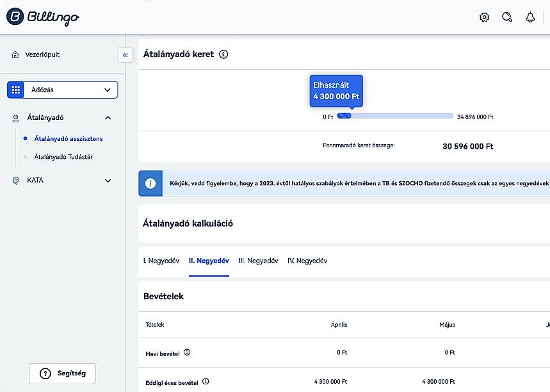The width and height of the screenshot is (550, 392).
Task: Collapse the Átalányadó sidebar section
Action: [x=108, y=118]
